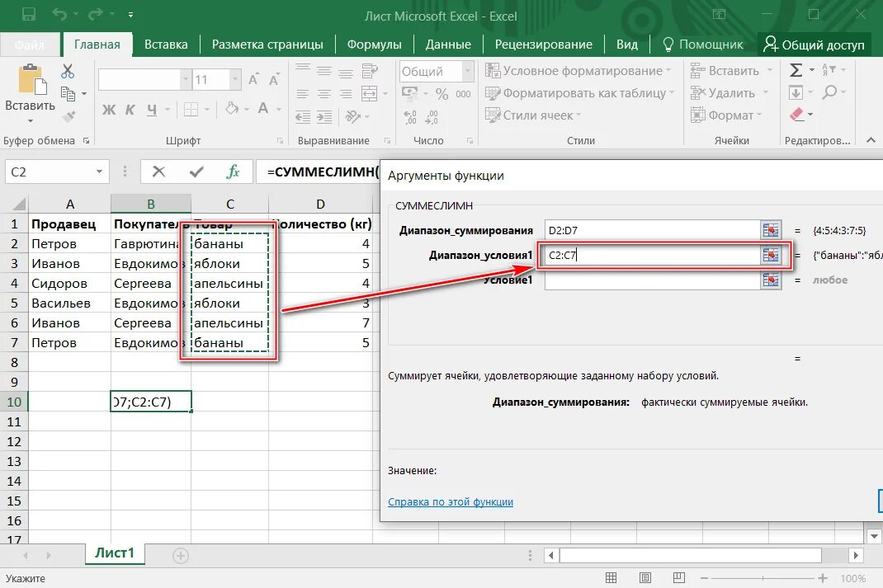Click the wrap text icon
Screen dimensions: 883x588
370,72
